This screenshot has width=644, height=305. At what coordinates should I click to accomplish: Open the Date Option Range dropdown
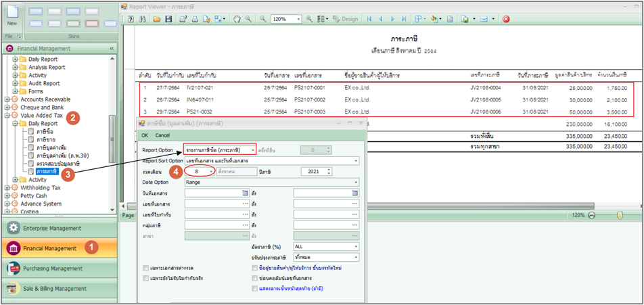pos(355,182)
